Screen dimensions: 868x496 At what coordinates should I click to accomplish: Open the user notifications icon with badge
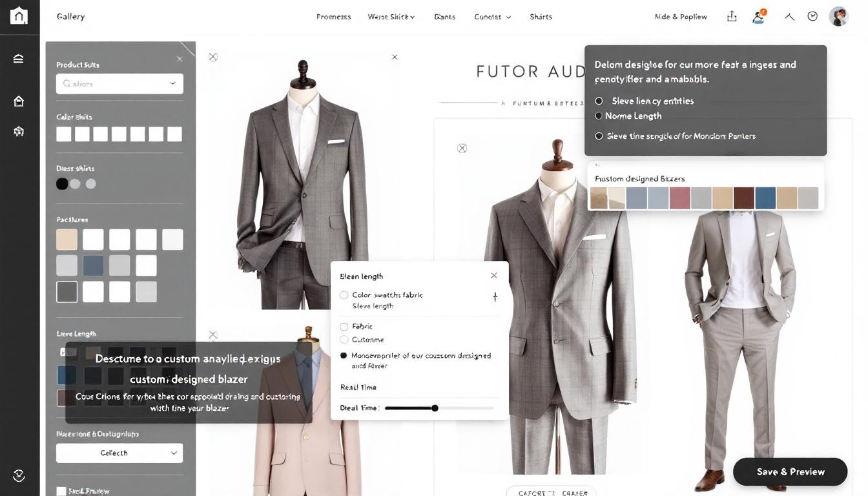[x=759, y=17]
